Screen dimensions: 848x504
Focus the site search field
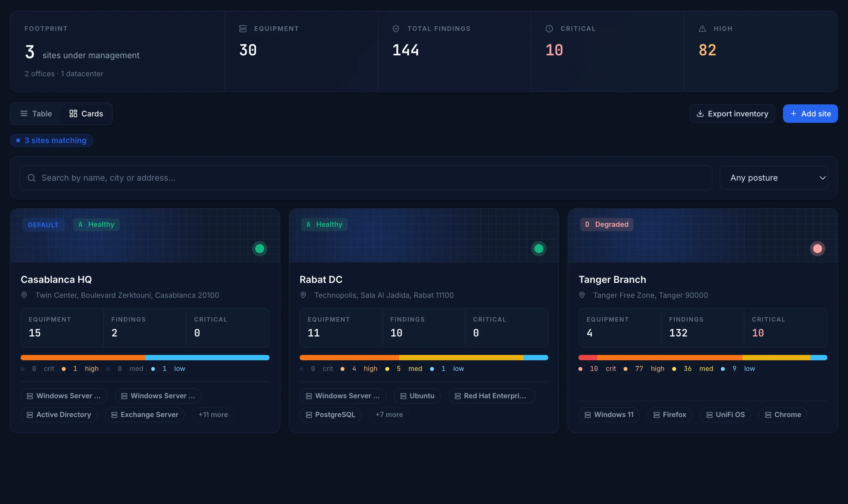(366, 178)
